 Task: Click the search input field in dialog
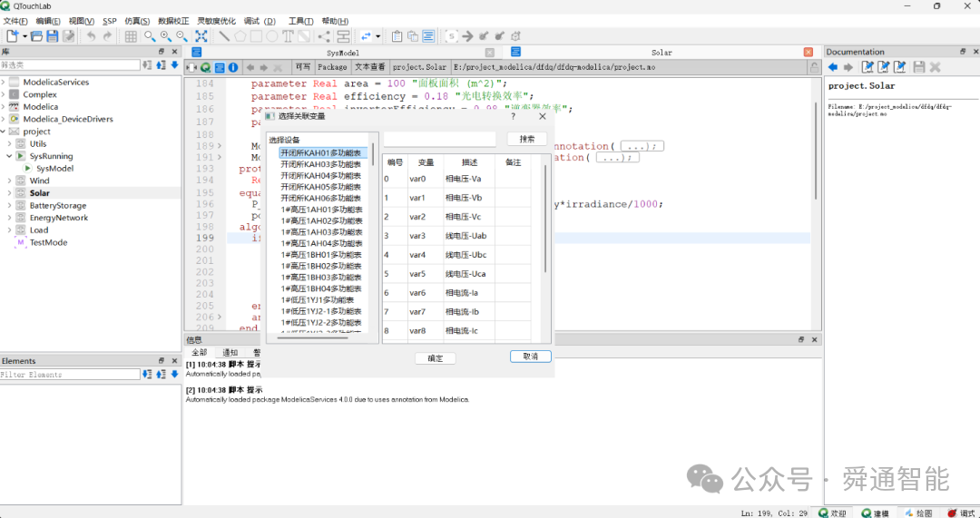coord(439,139)
